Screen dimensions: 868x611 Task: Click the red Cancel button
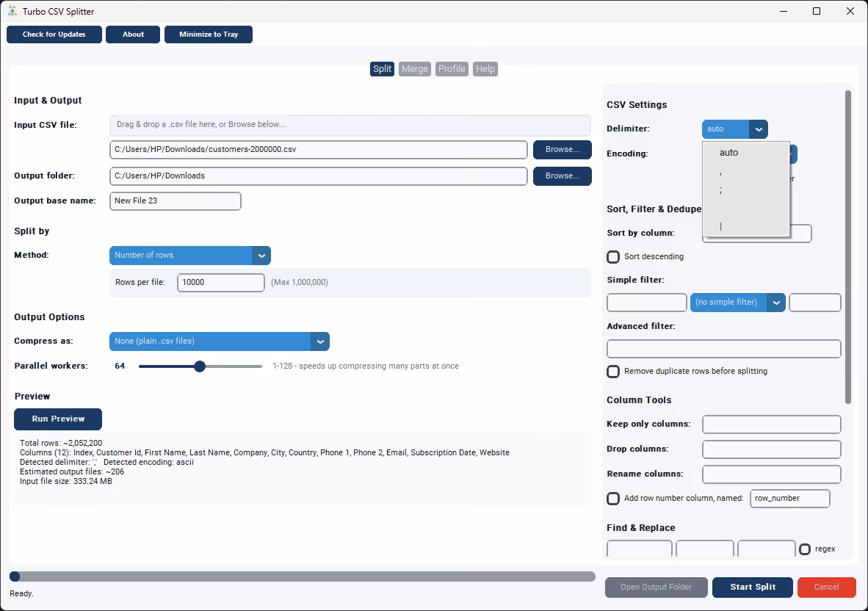point(826,587)
